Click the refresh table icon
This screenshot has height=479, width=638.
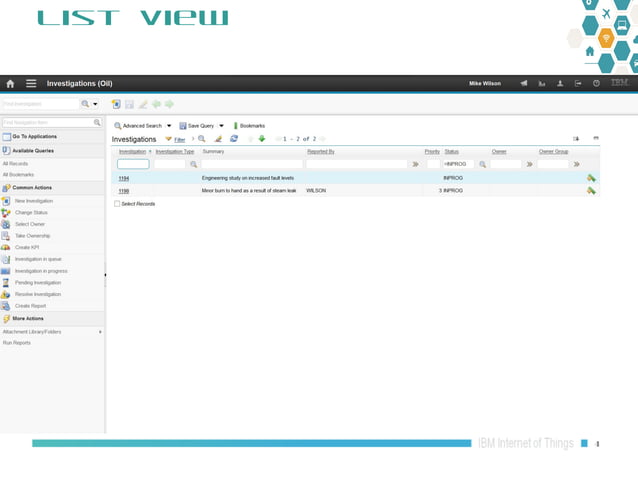pos(234,139)
